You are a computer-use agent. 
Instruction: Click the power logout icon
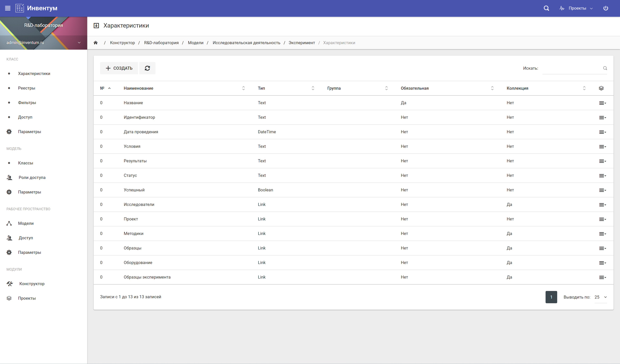point(606,8)
